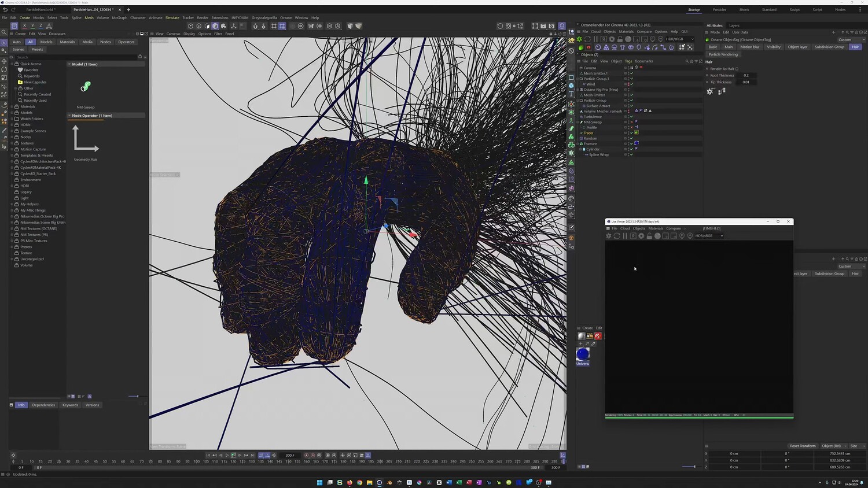The height and width of the screenshot is (488, 868).
Task: Open the Simulate menu
Action: coord(172,18)
